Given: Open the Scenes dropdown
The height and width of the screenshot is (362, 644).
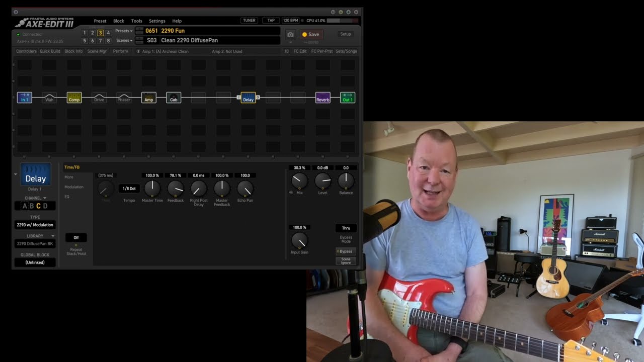Looking at the screenshot, I should 124,40.
